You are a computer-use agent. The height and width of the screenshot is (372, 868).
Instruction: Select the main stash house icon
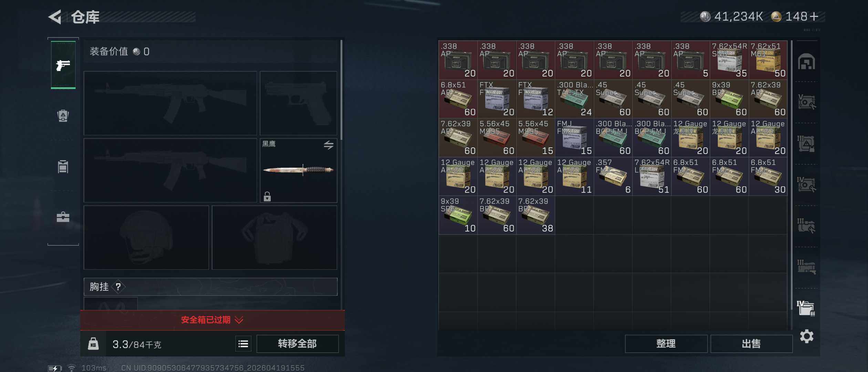[806, 62]
